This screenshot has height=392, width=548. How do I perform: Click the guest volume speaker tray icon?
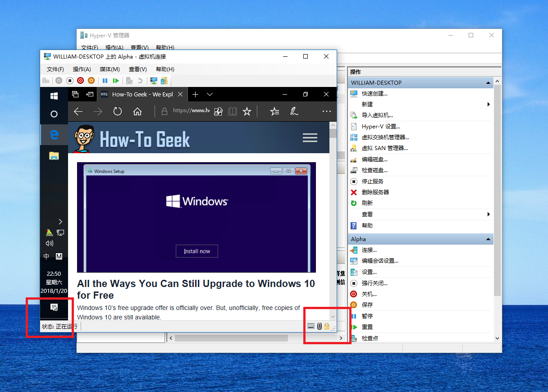[x=50, y=243]
